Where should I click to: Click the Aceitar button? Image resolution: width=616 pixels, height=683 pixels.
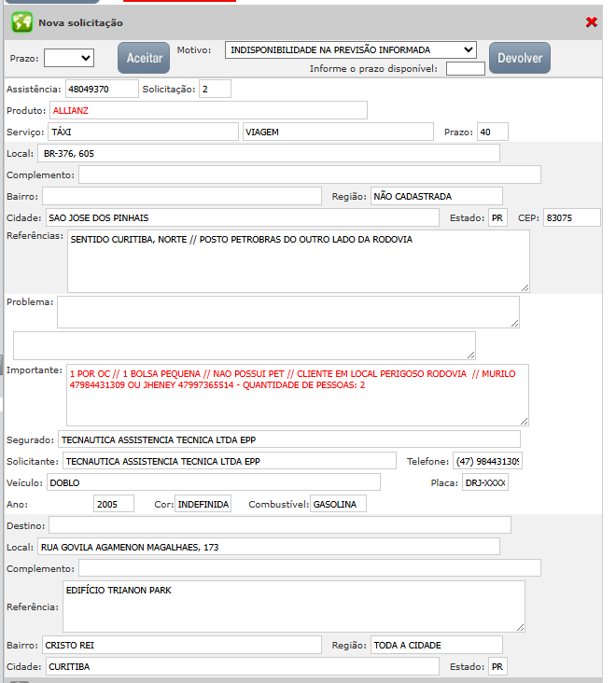(x=144, y=58)
